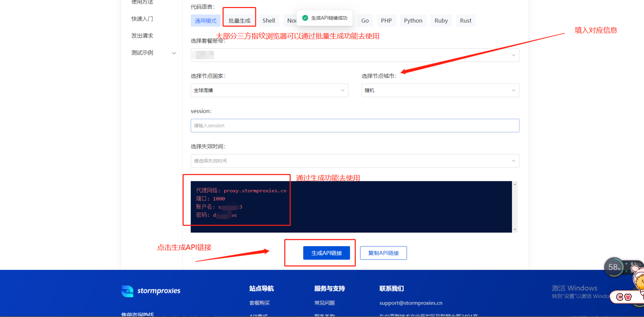
Task: Choose the Go language tab
Action: tap(365, 21)
